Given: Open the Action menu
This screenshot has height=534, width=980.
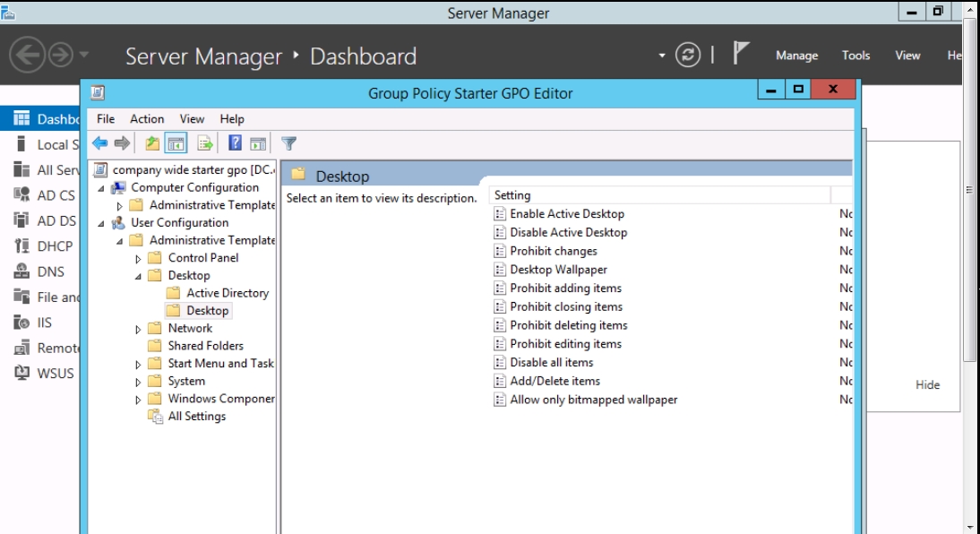Looking at the screenshot, I should coord(147,119).
